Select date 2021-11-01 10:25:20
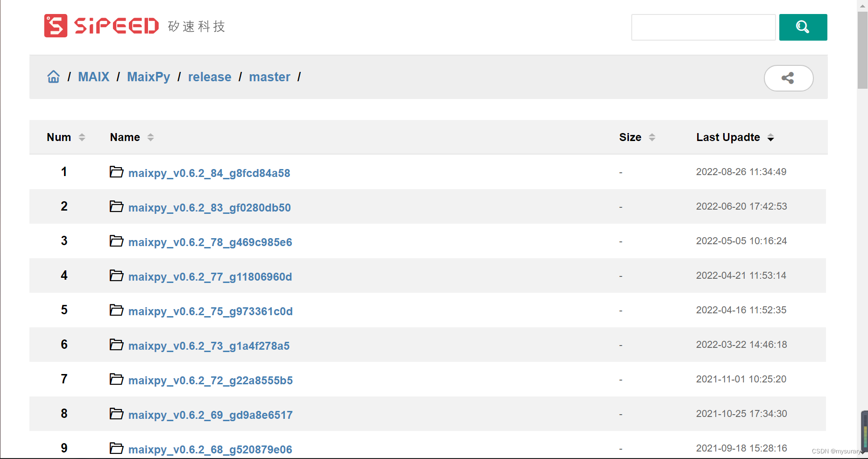868x459 pixels. [741, 379]
